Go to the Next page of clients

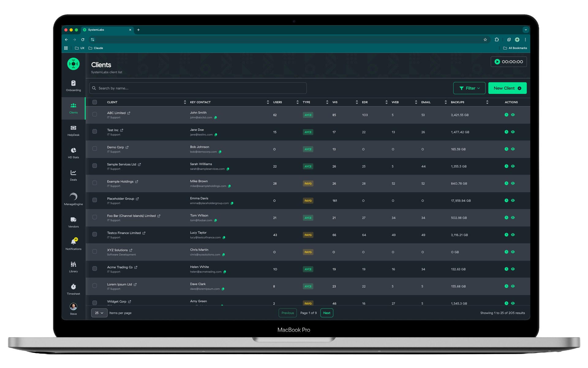(326, 313)
